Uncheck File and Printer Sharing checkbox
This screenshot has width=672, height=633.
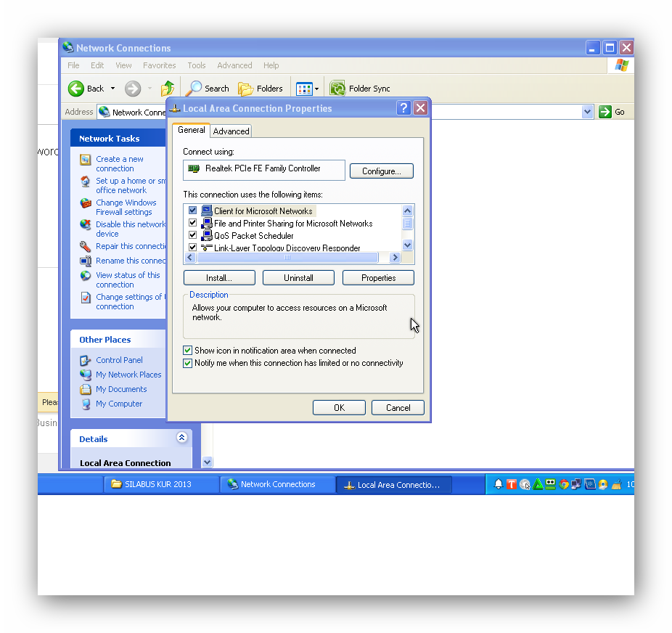pyautogui.click(x=192, y=223)
